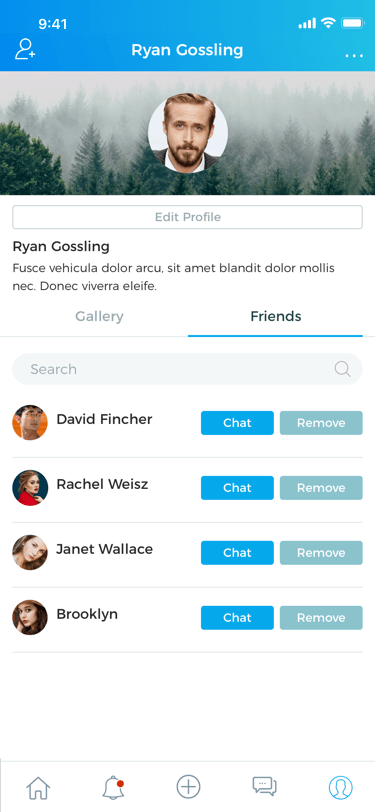
Task: Select the Friends tab
Action: coord(276,316)
